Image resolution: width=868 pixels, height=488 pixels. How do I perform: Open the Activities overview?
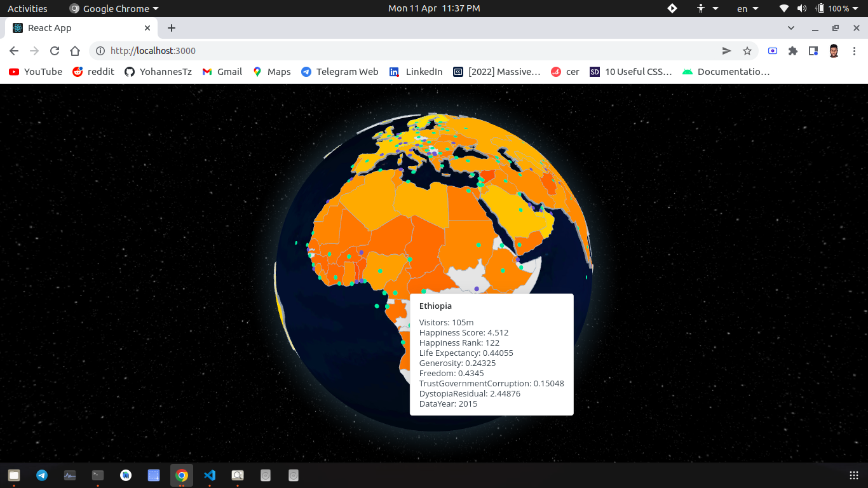tap(27, 8)
